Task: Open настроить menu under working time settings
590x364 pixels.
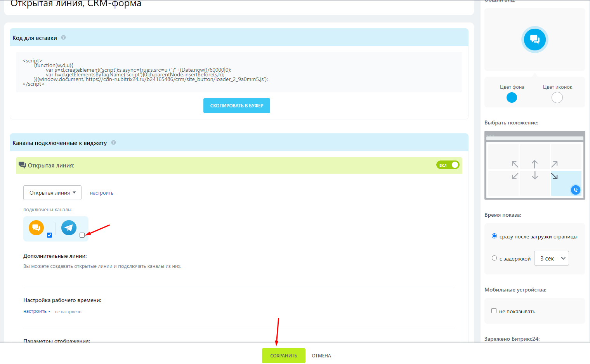Action: [x=36, y=311]
